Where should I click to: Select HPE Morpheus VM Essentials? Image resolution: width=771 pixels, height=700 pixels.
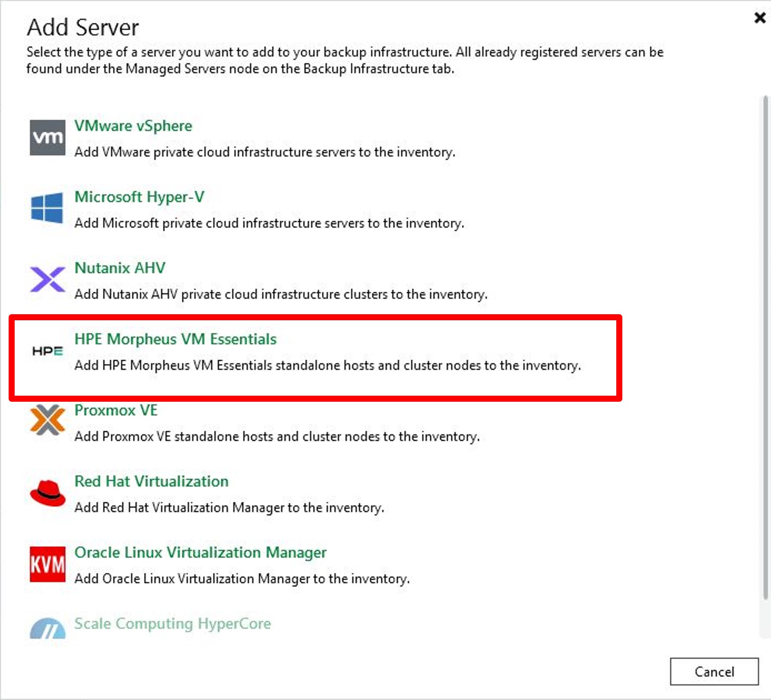click(175, 339)
